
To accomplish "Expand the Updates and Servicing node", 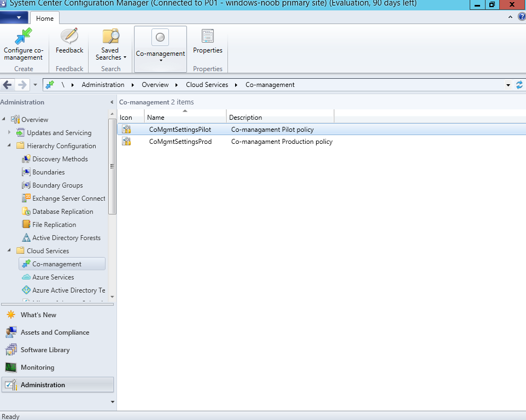I will click(x=9, y=132).
